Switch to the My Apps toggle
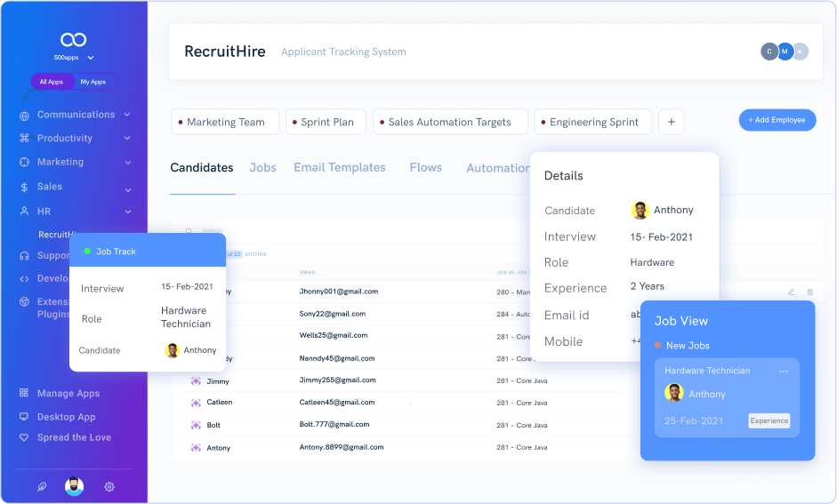Image resolution: width=837 pixels, height=504 pixels. click(93, 82)
